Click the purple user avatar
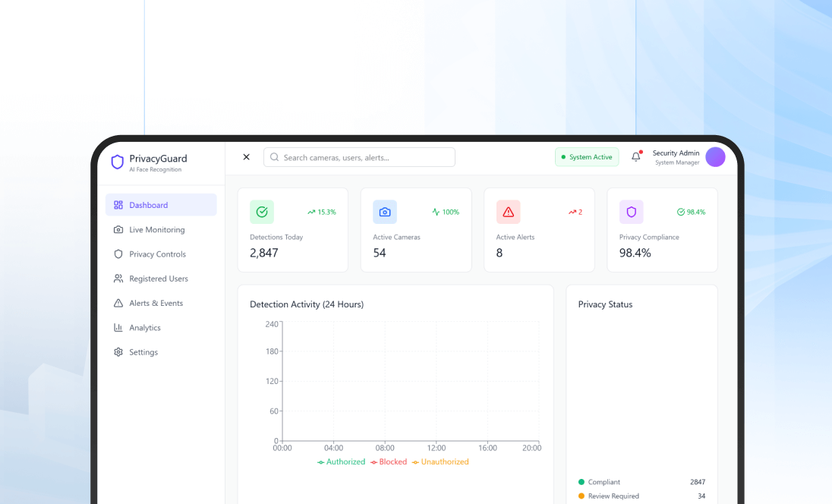 pyautogui.click(x=715, y=157)
